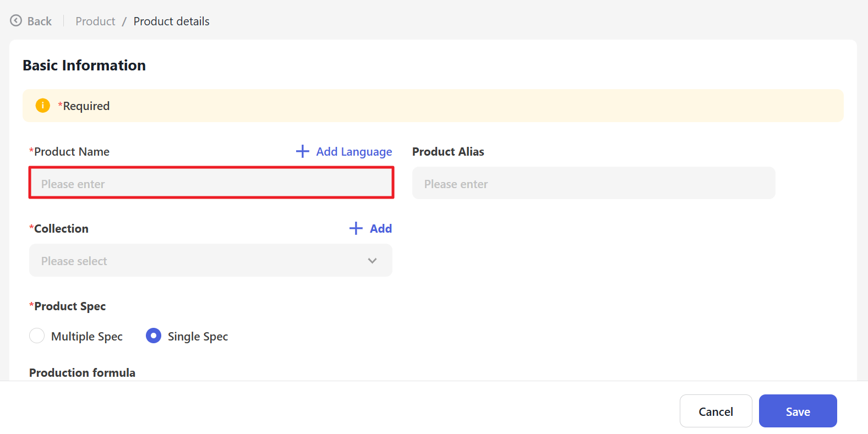The width and height of the screenshot is (868, 434).
Task: Click the plus icon next to Collection Add
Action: pyautogui.click(x=356, y=228)
